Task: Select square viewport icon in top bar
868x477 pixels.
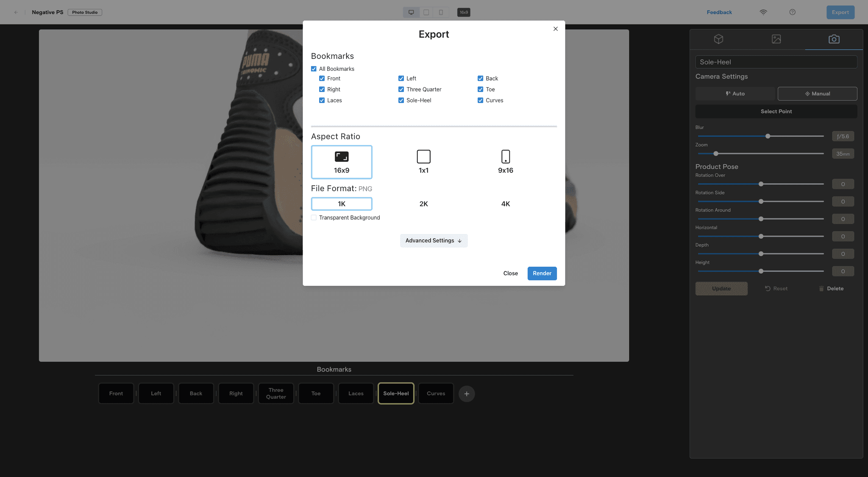Action: point(426,12)
